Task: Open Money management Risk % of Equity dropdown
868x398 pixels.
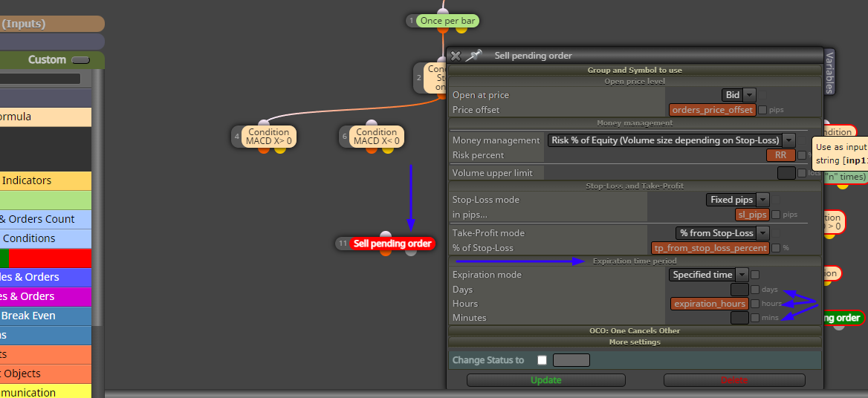Action: coord(672,140)
